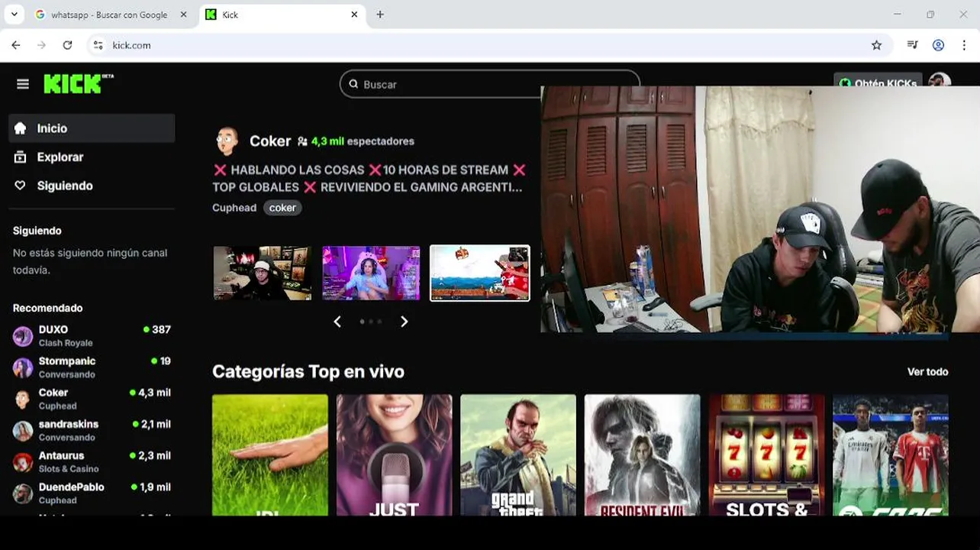Select the first carousel thumbnail with hooded streamer

point(263,273)
